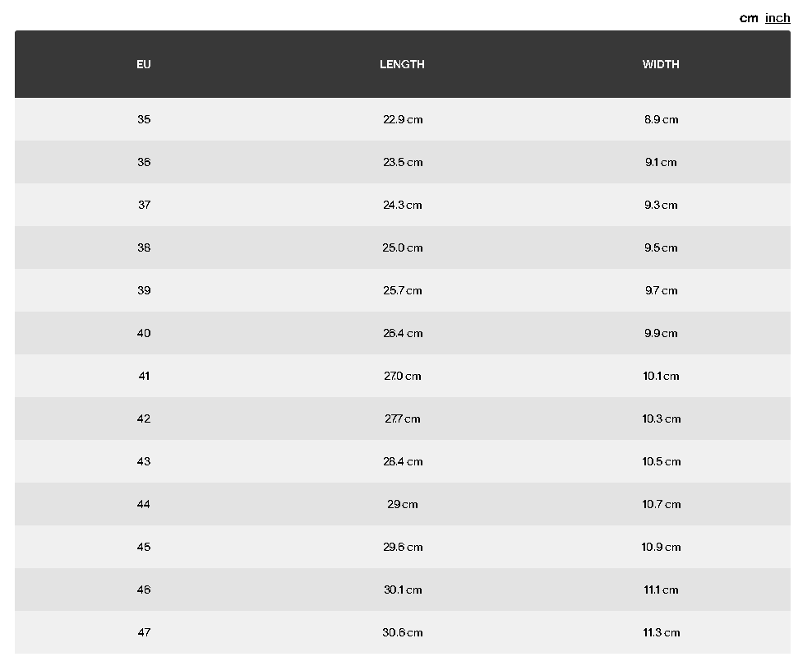The height and width of the screenshot is (666, 812).
Task: Click the 9.7 cm width value
Action: pyautogui.click(x=662, y=290)
